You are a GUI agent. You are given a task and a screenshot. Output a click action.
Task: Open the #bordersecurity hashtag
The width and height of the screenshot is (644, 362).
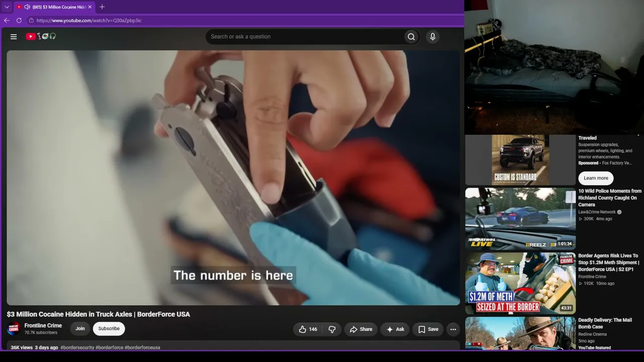(77, 347)
